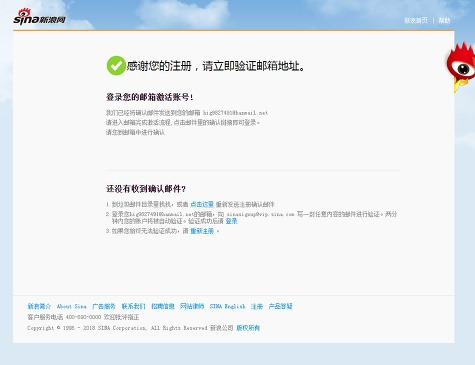Open 产品答疑 footer link

[x=280, y=306]
